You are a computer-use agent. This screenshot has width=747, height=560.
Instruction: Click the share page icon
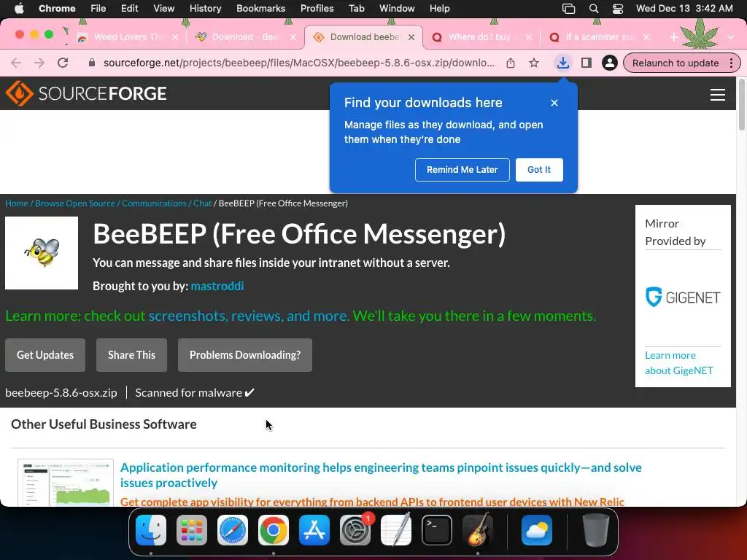510,63
